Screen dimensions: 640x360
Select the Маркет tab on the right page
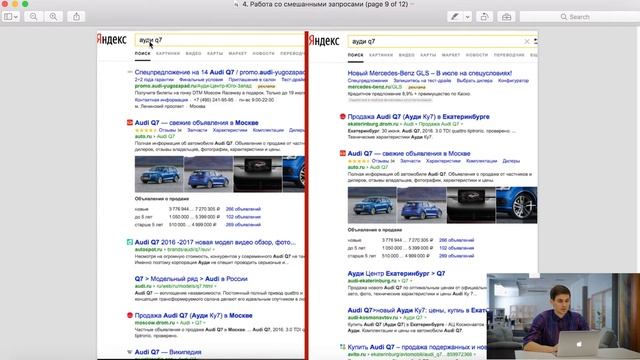click(x=451, y=55)
